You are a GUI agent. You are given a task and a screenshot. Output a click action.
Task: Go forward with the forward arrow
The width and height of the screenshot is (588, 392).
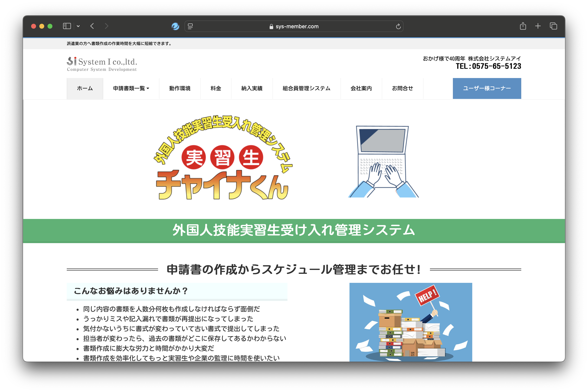click(x=106, y=26)
